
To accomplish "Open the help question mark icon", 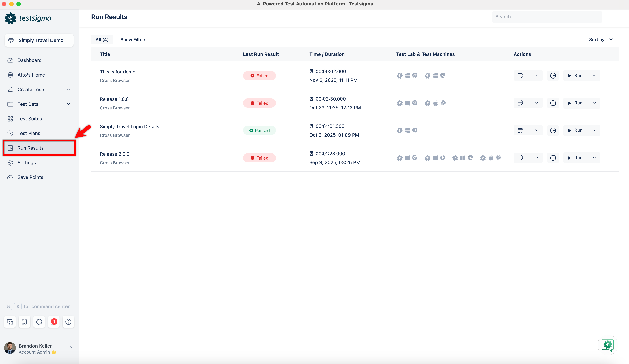I will (68, 322).
